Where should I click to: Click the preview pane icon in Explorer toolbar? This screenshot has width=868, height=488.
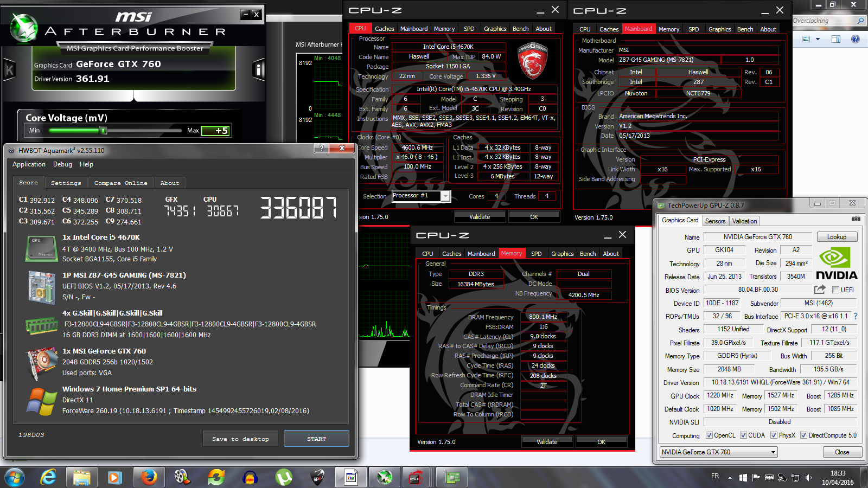[835, 39]
